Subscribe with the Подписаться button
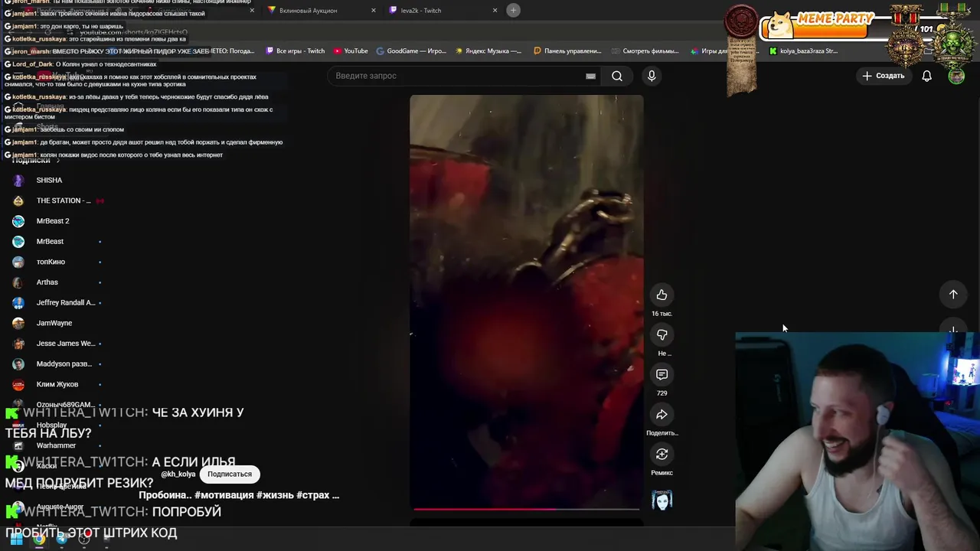This screenshot has height=551, width=980. point(230,474)
